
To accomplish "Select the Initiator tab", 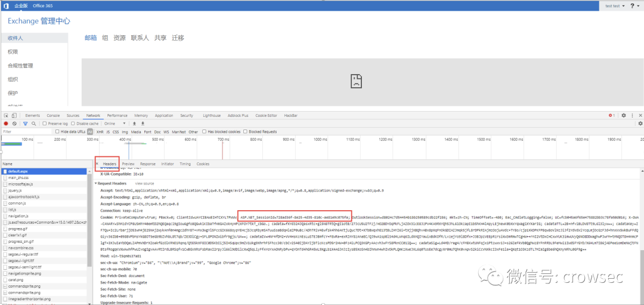I will click(168, 164).
